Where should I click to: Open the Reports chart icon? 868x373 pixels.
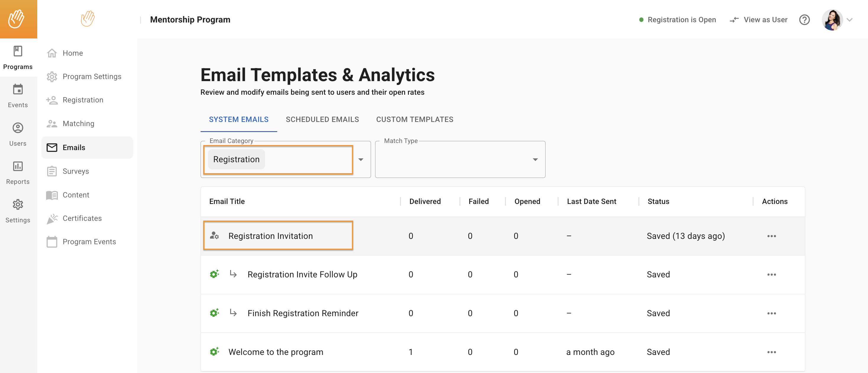pyautogui.click(x=18, y=166)
